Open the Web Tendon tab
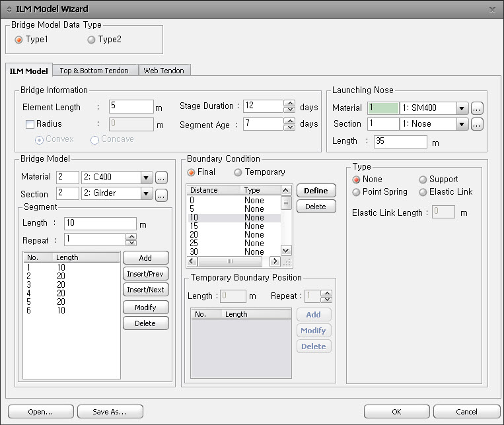The width and height of the screenshot is (504, 425). [164, 71]
